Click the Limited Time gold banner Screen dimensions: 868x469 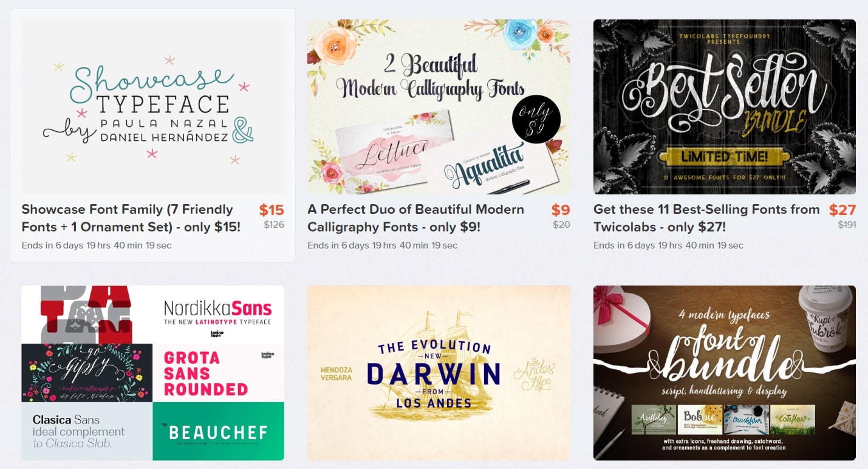click(725, 157)
